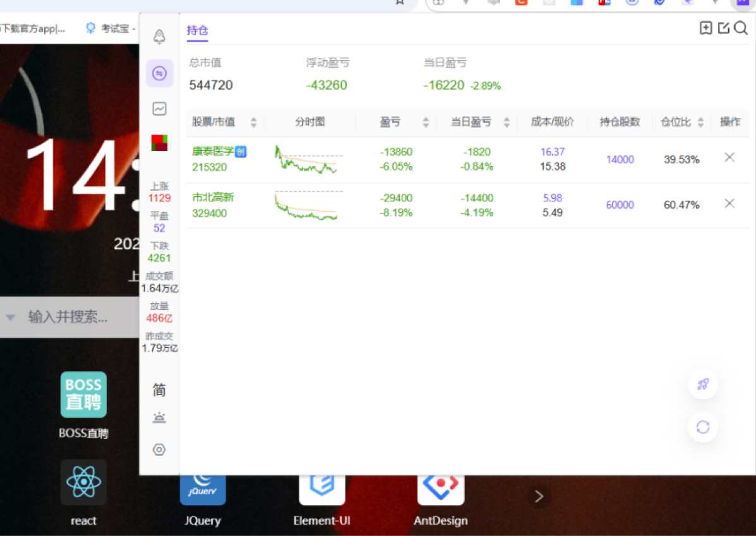The image size is (756, 536).
Task: Click total market value 544720
Action: point(211,85)
